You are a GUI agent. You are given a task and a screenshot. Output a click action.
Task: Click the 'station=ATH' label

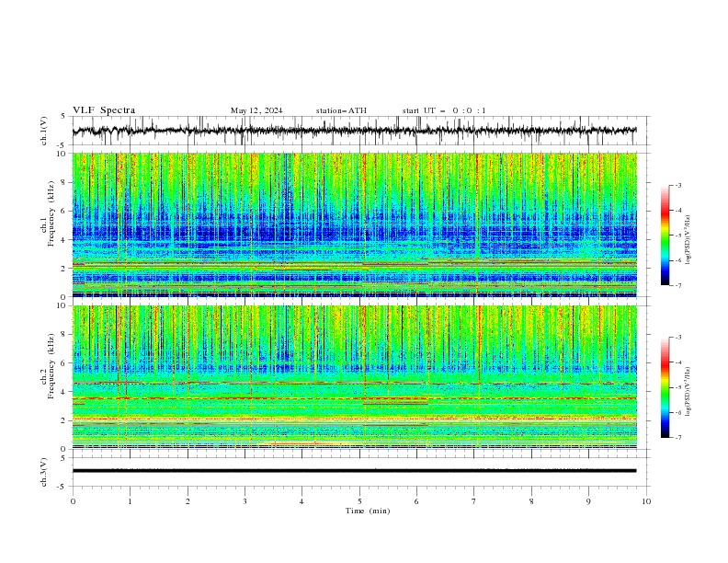tap(341, 110)
